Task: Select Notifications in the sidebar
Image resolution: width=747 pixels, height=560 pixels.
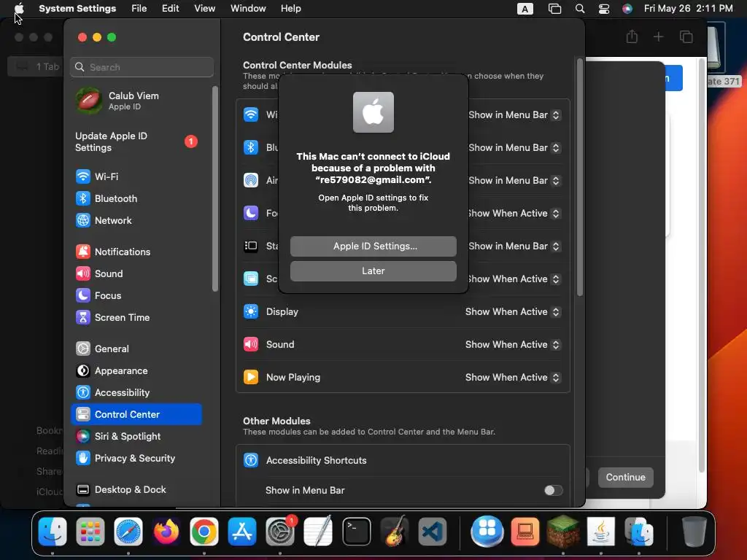Action: [x=136, y=252]
